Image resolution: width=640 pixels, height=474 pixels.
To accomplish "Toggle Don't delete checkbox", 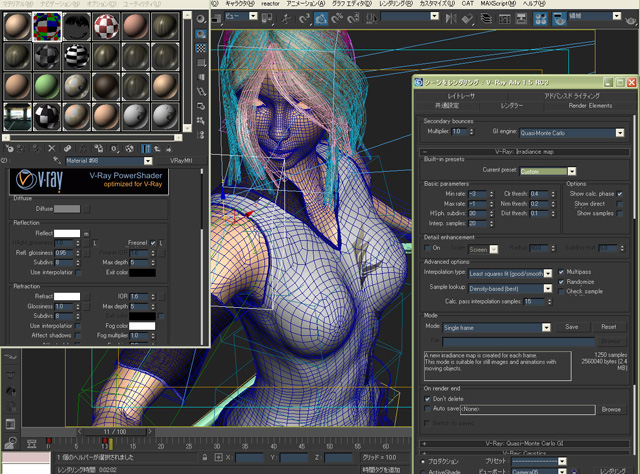I will 427,399.
